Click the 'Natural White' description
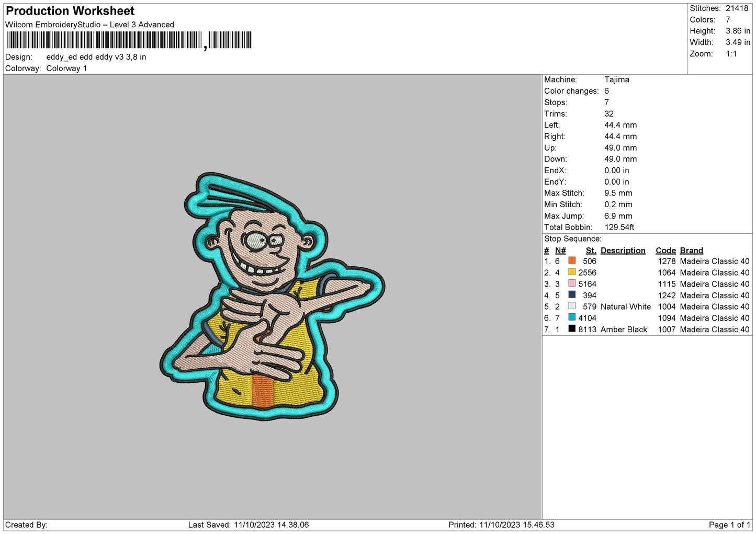Screen dimensions: 756x534 (x=626, y=307)
